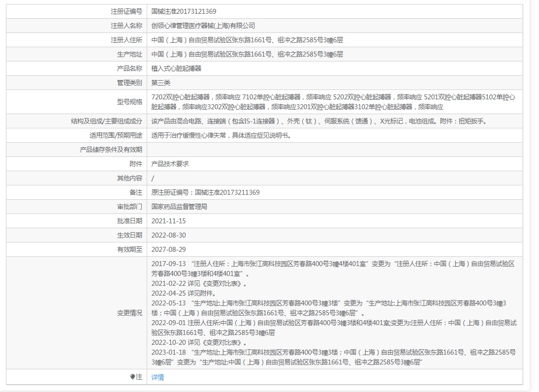
Task: Click the lightbulb icon beside 注
Action: point(133,377)
